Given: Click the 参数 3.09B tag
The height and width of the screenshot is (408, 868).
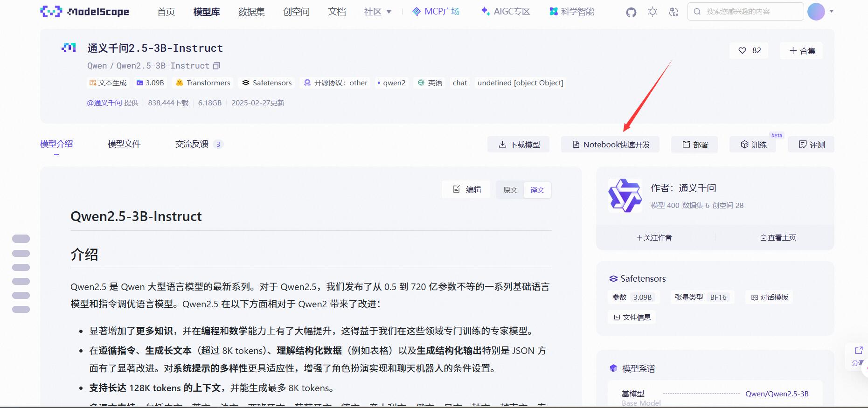Looking at the screenshot, I should (632, 297).
